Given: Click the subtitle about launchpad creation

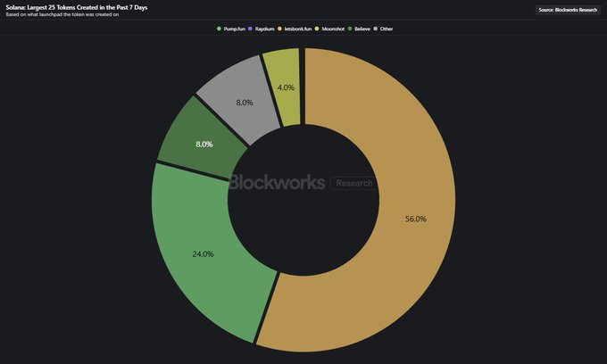Looking at the screenshot, I should click(62, 15).
